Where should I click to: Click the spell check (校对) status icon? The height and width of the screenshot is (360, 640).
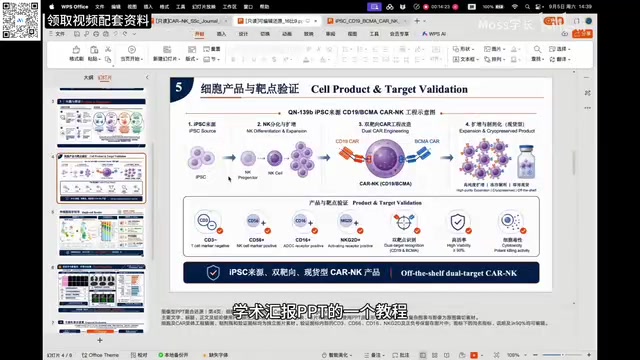pos(139,355)
